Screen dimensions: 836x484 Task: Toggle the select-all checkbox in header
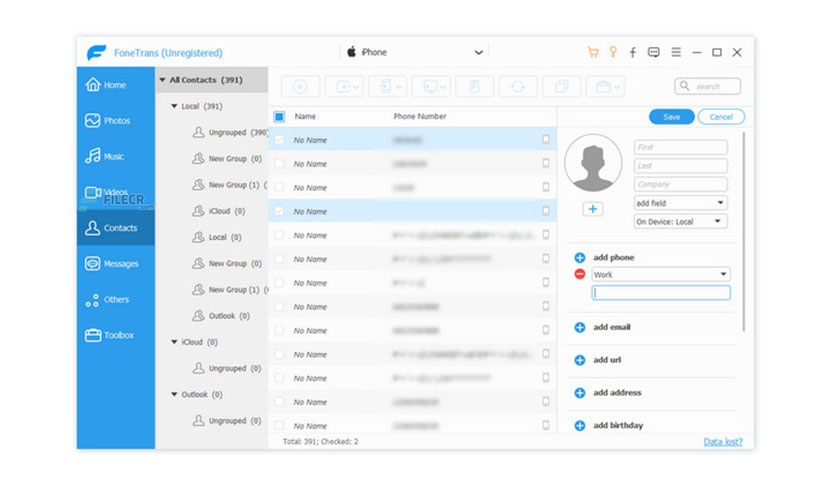(x=279, y=116)
